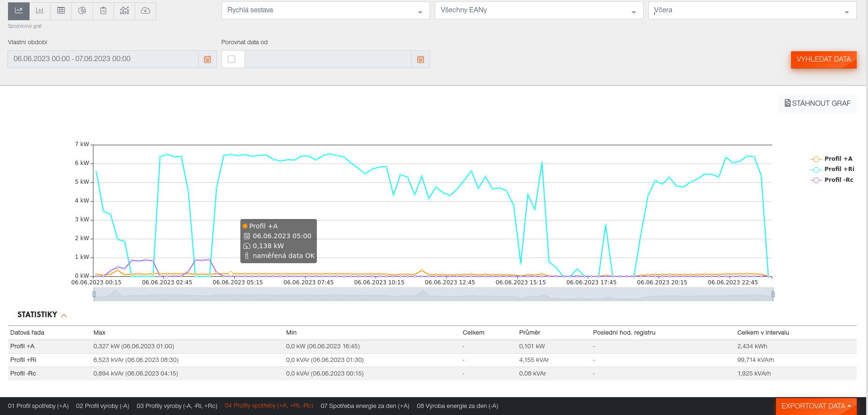Screen dimensions: 868x415
Task: Click the right handle of chart range navigator
Action: (773, 294)
